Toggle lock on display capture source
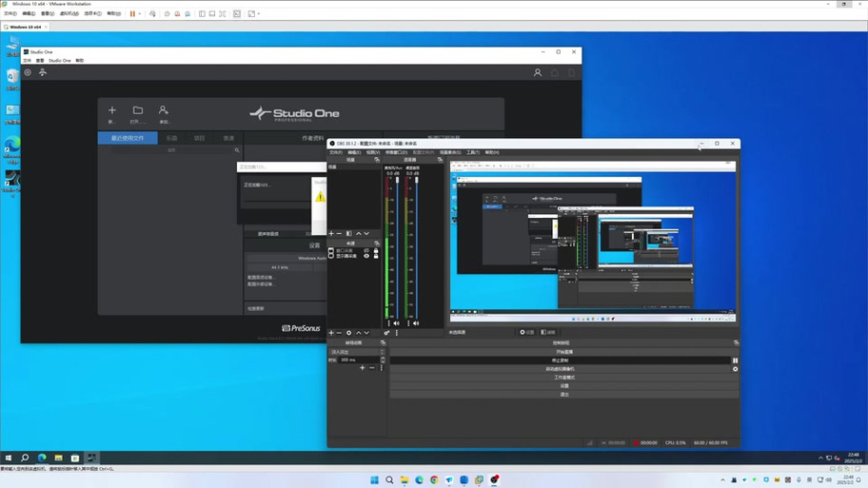Image resolution: width=868 pixels, height=488 pixels. [x=376, y=256]
